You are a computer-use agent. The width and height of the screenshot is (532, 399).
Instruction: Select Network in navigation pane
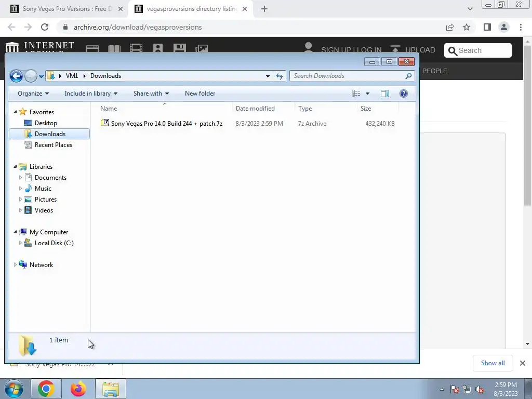(x=41, y=265)
